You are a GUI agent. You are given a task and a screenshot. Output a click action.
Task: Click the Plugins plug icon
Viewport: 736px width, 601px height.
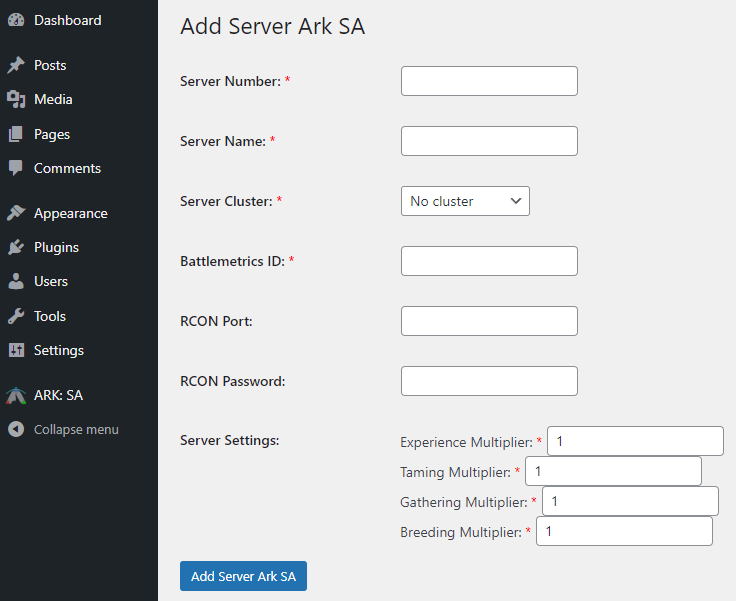point(16,247)
